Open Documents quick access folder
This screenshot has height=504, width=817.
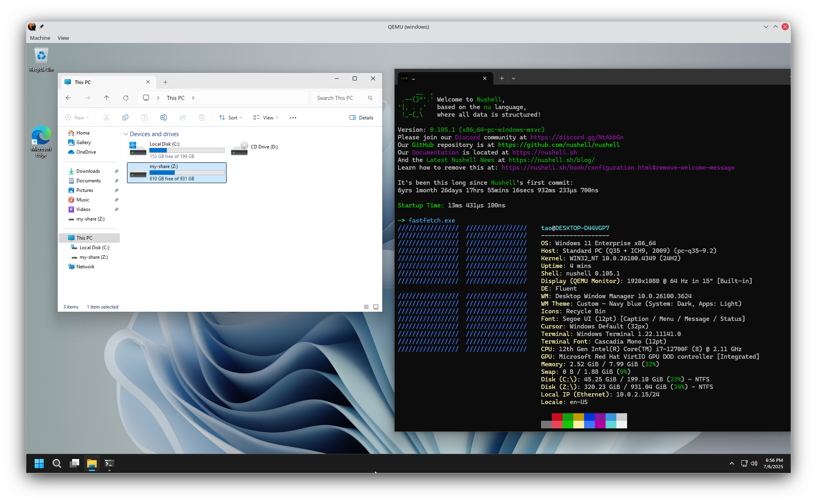point(89,181)
